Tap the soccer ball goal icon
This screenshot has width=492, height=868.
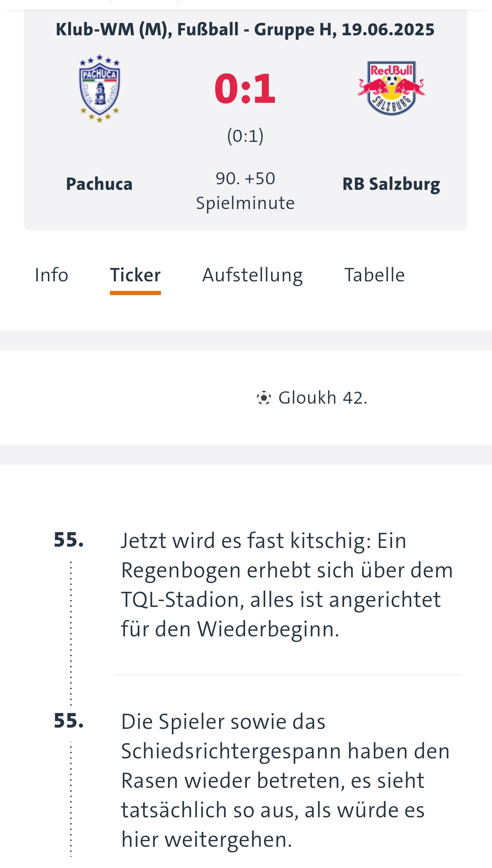(x=264, y=398)
